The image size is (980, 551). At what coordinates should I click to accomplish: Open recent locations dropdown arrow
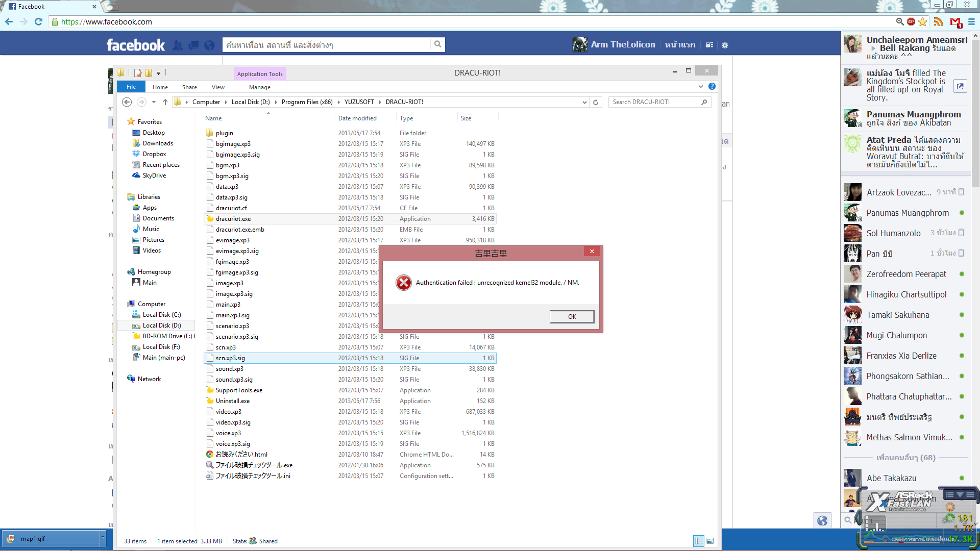(x=154, y=102)
